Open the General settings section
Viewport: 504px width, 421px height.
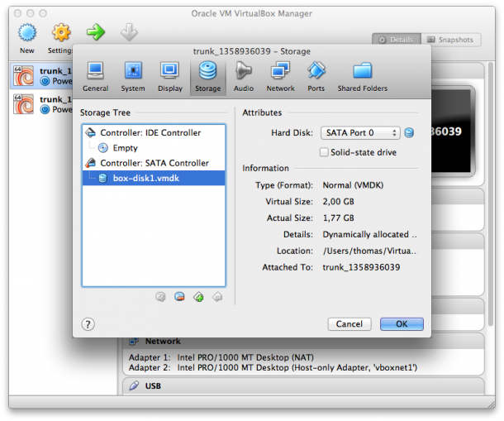pos(96,77)
